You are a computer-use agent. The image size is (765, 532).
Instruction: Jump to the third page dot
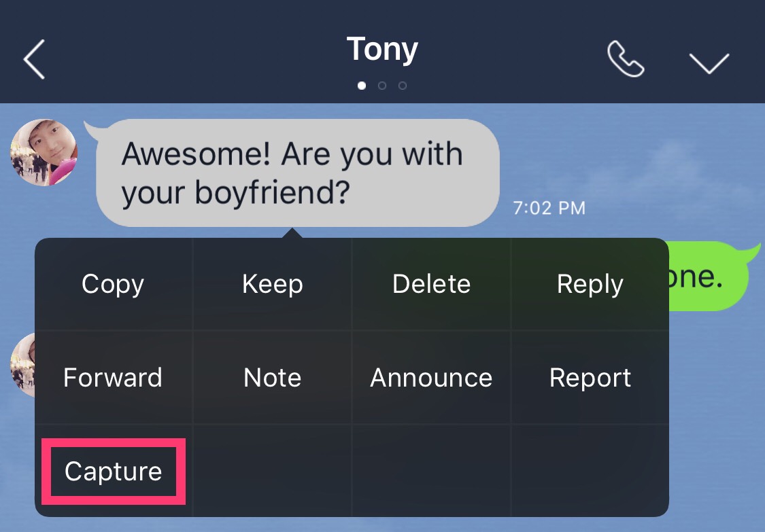click(403, 86)
